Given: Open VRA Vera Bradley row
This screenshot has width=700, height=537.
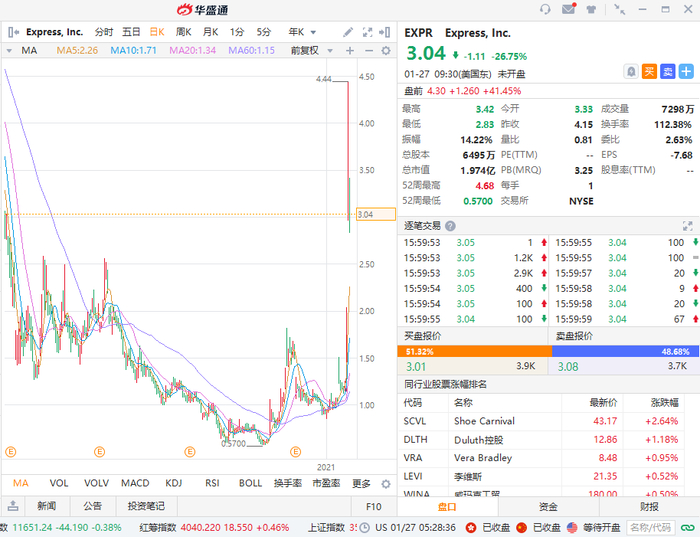Looking at the screenshot, I should (541, 458).
